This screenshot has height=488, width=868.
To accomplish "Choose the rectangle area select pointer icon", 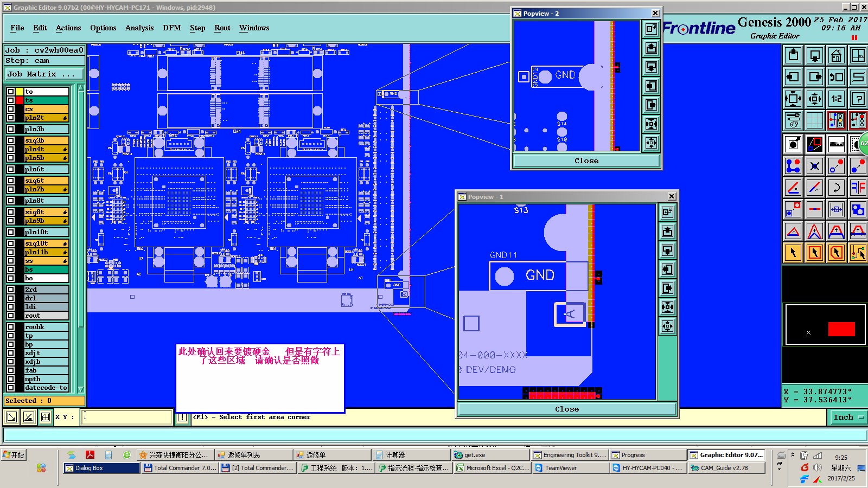I will pos(815,253).
